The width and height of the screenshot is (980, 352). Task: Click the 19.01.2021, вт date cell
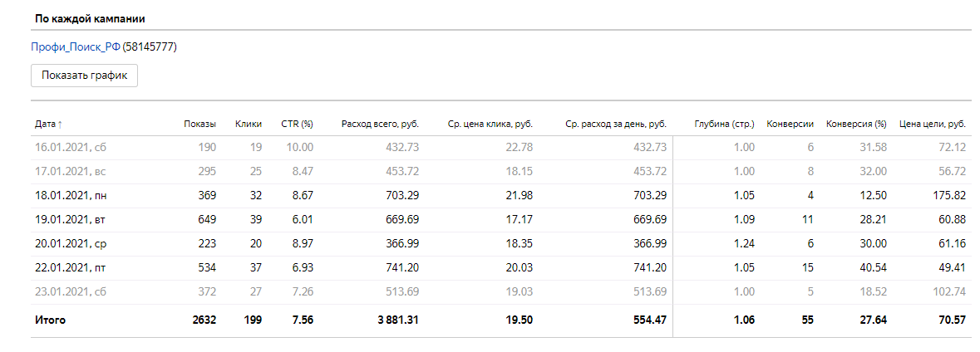pos(71,219)
